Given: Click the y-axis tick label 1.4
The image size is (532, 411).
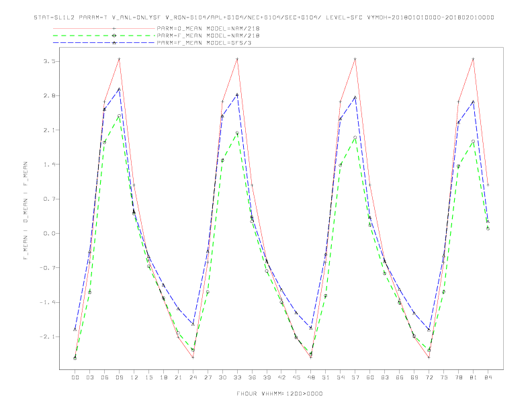Looking at the screenshot, I should coord(50,165).
